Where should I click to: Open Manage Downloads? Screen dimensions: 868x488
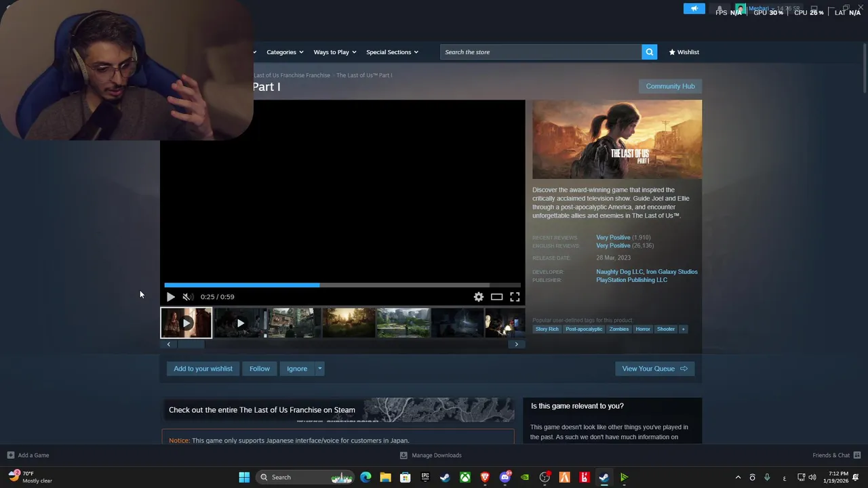pyautogui.click(x=431, y=455)
